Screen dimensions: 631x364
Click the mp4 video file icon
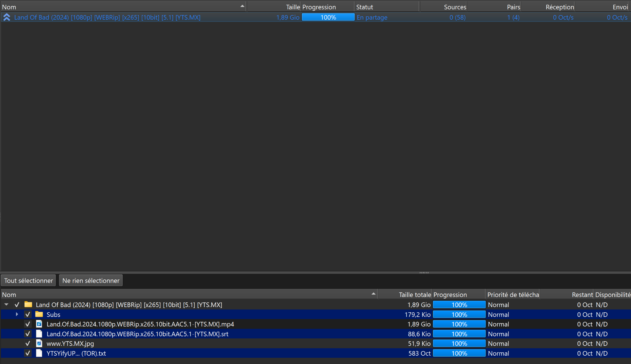pos(39,324)
